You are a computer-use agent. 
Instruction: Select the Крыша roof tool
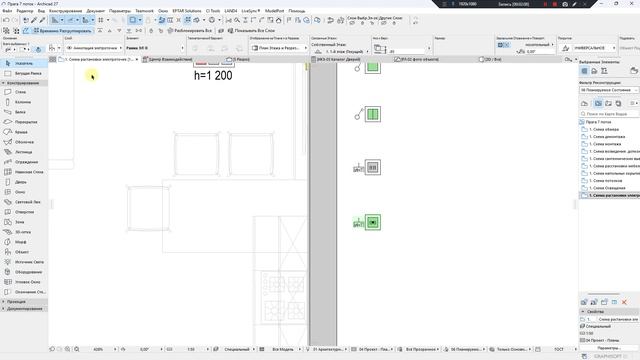pos(24,132)
